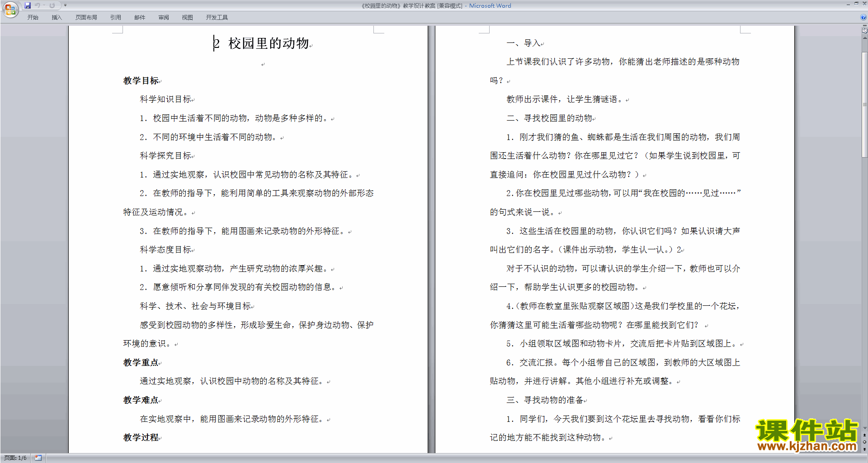The image size is (868, 463).
Task: Open Word Help question mark icon
Action: (863, 17)
